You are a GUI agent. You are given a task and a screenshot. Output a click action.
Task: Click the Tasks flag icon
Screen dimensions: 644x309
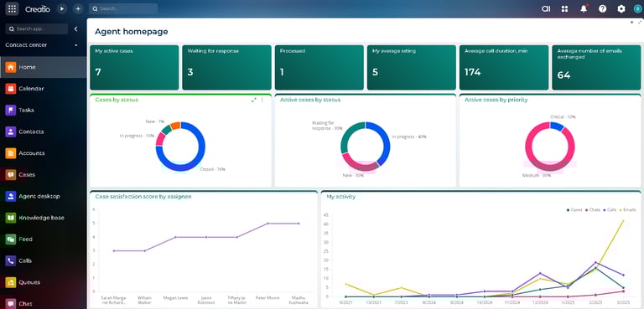[11, 110]
